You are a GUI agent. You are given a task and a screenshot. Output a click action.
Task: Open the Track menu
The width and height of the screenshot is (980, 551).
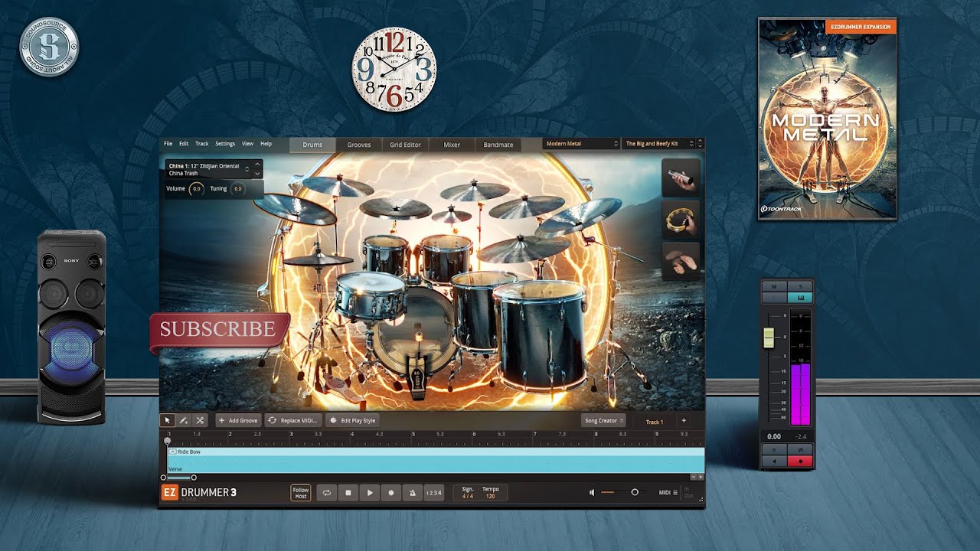tap(201, 144)
